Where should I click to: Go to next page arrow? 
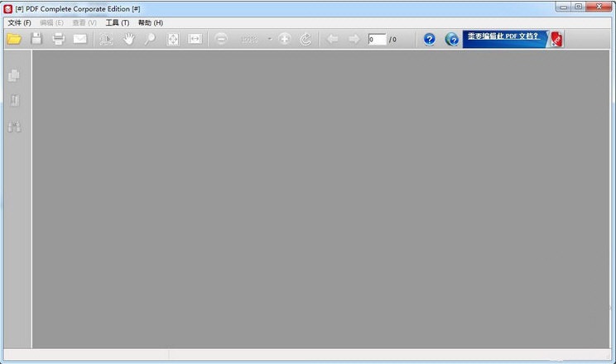354,39
